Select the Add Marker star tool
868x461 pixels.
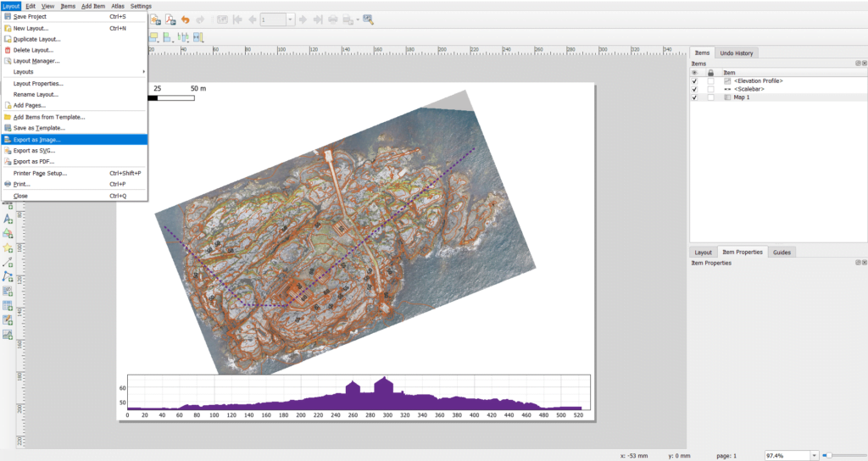pyautogui.click(x=8, y=247)
